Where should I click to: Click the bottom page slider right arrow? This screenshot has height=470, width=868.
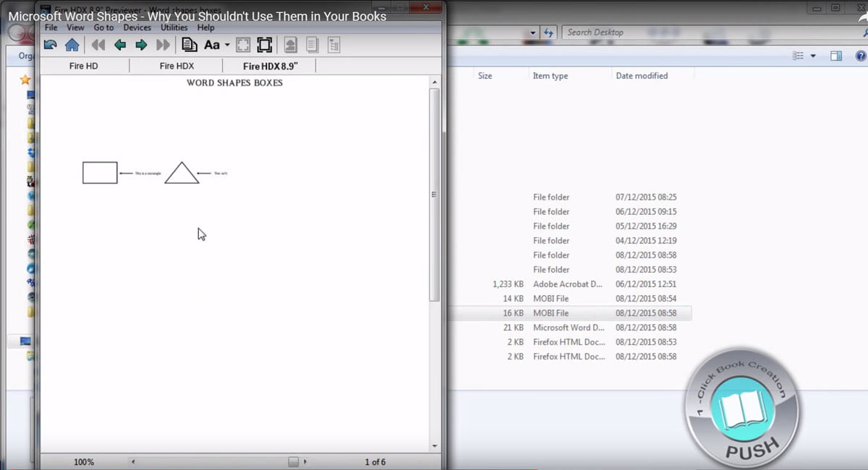coord(305,461)
